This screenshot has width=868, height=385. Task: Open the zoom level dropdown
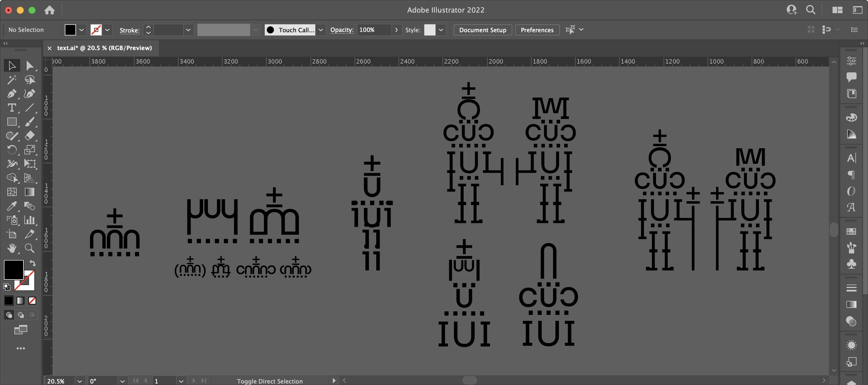click(x=79, y=381)
